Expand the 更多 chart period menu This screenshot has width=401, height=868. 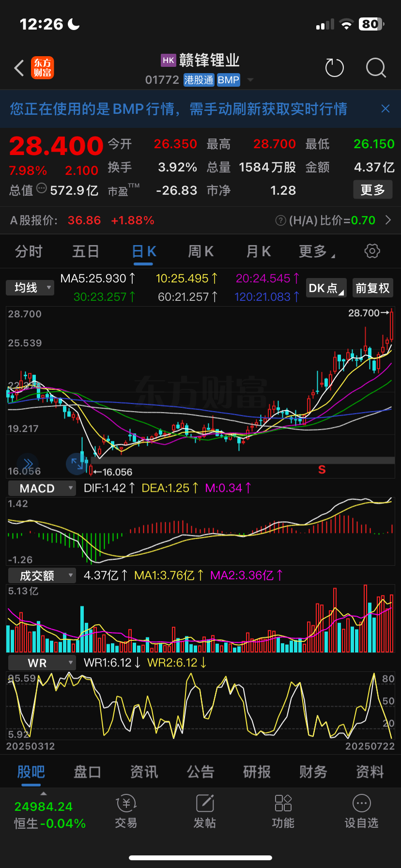(x=317, y=251)
